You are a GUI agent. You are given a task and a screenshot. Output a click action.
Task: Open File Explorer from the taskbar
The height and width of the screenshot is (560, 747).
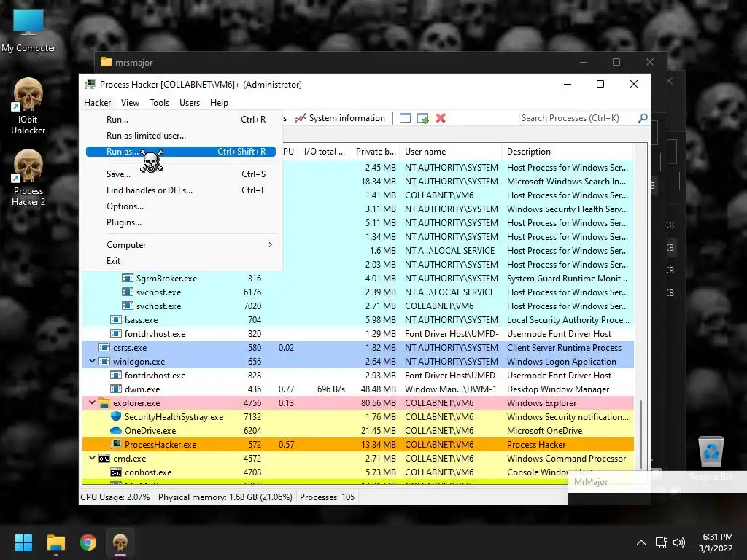click(x=55, y=542)
